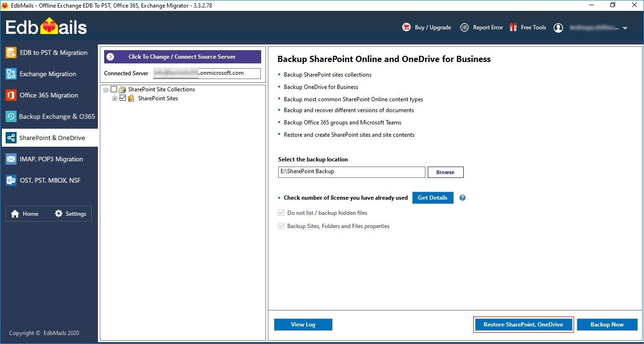
Task: Click the window title bar app icon
Action: tap(5, 5)
